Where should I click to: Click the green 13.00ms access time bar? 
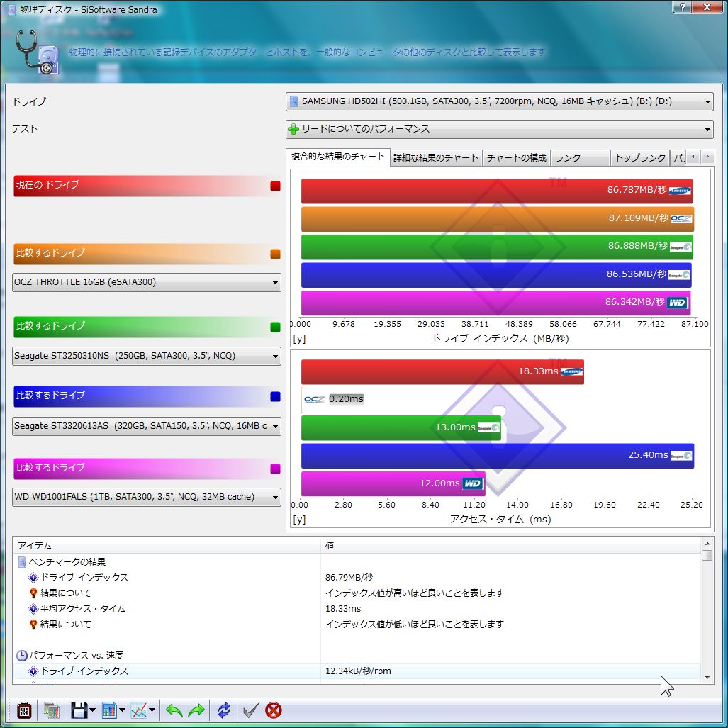(401, 427)
